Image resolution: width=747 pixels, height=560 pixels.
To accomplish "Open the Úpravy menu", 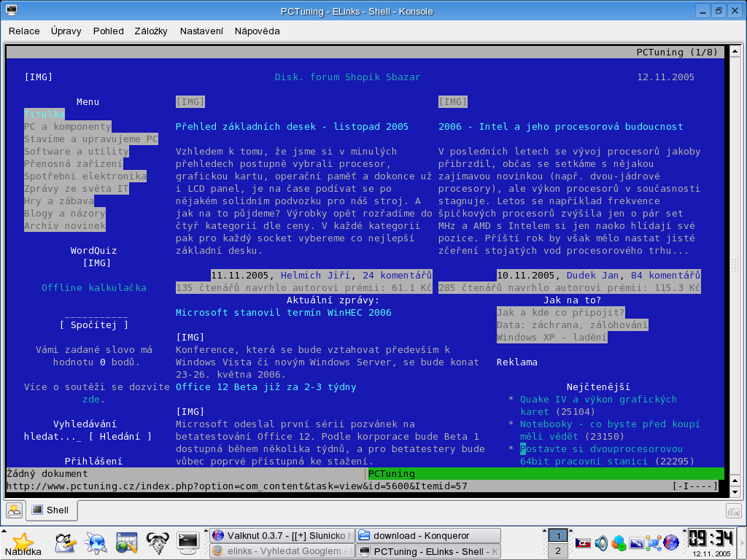I will tap(66, 31).
